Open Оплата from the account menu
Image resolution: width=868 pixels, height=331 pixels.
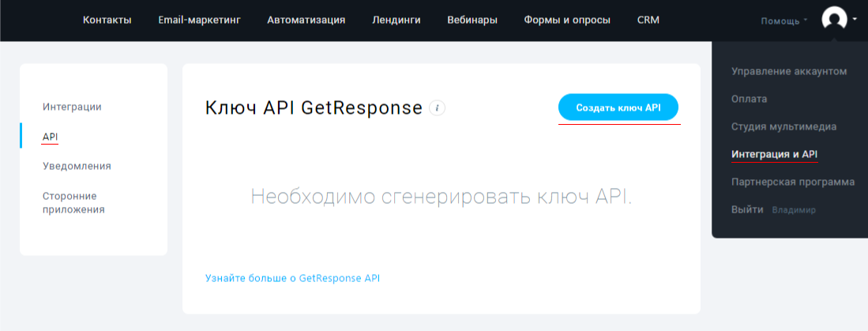(750, 99)
